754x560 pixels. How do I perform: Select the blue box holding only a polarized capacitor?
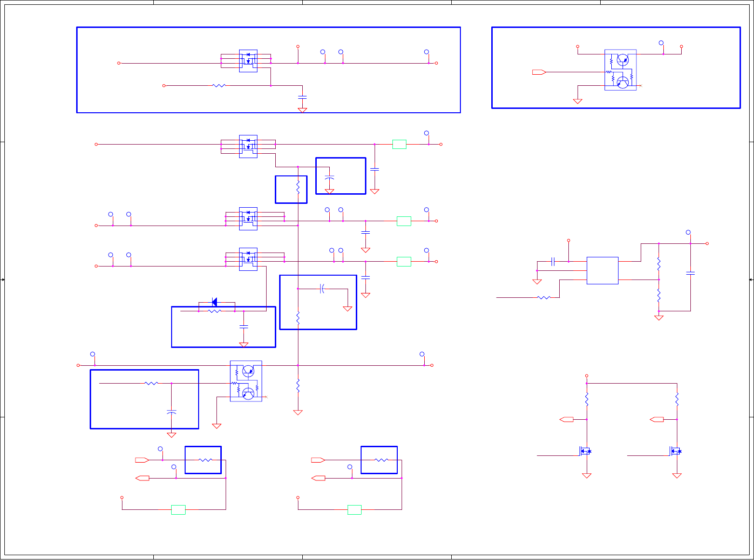coord(341,176)
